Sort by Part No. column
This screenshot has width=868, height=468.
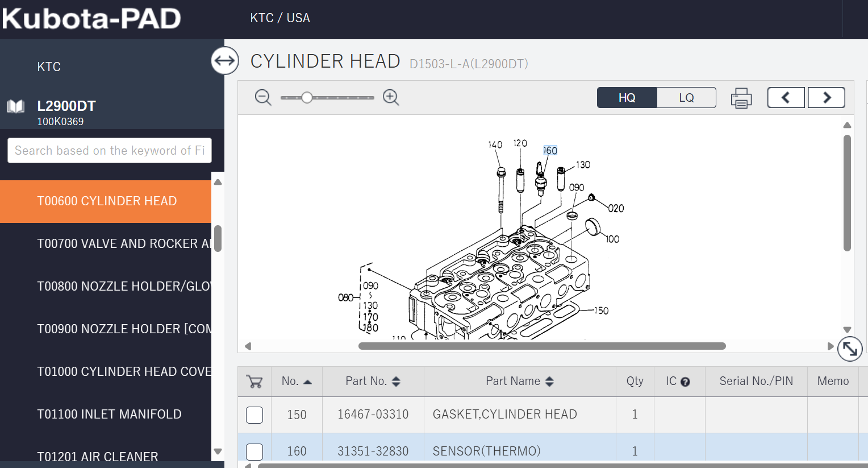pos(396,382)
